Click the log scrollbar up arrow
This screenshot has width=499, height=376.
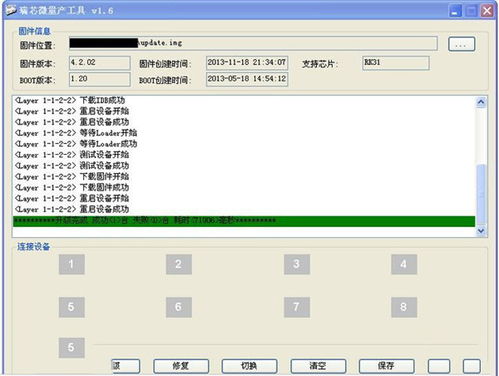481,102
